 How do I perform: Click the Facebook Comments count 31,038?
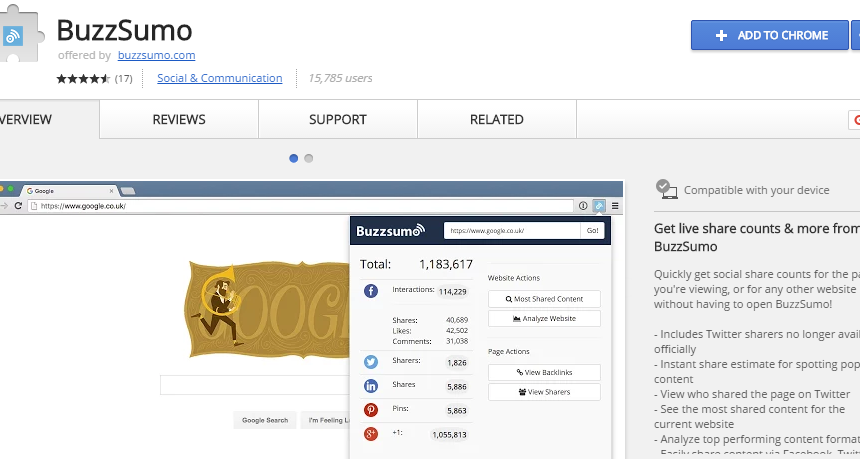click(x=457, y=341)
